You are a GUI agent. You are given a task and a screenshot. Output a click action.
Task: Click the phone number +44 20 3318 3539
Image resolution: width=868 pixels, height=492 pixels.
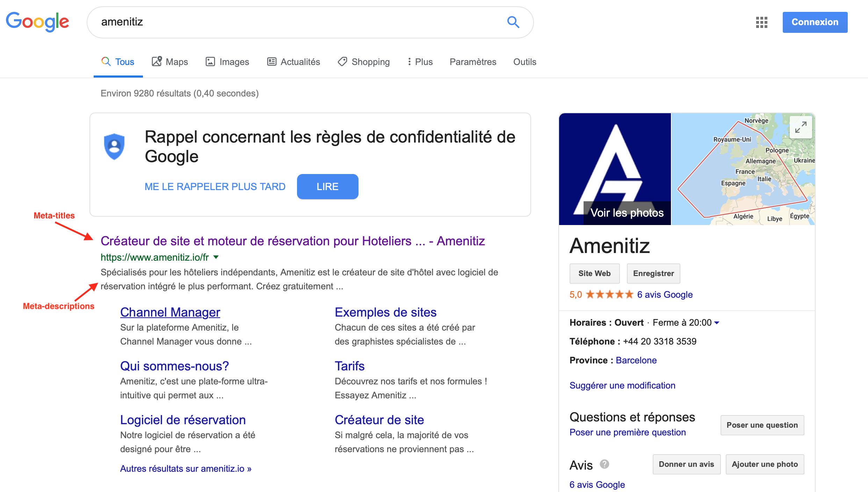659,341
